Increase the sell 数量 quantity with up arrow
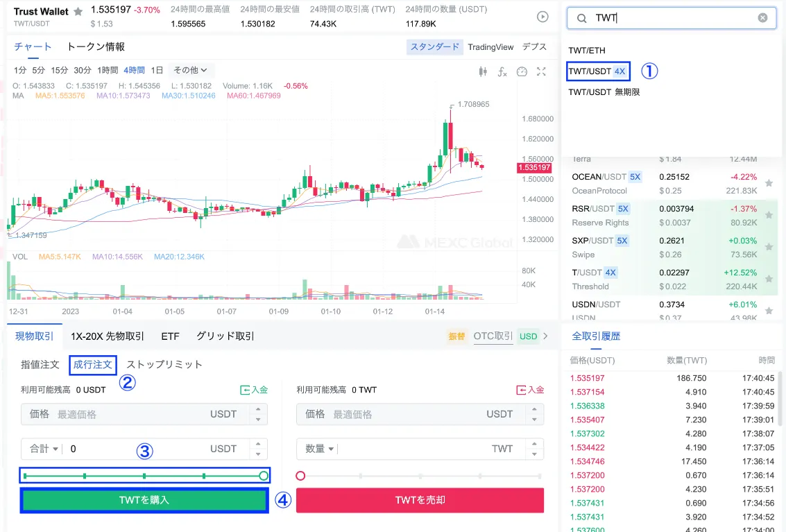The width and height of the screenshot is (786, 532). click(x=534, y=444)
